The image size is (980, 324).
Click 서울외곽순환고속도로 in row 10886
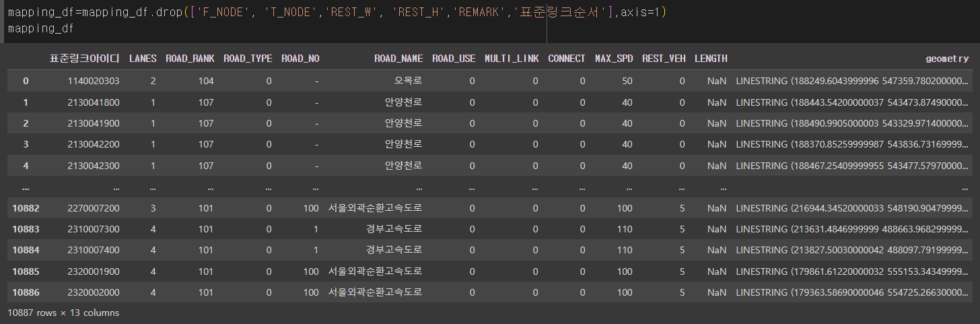[x=376, y=293]
